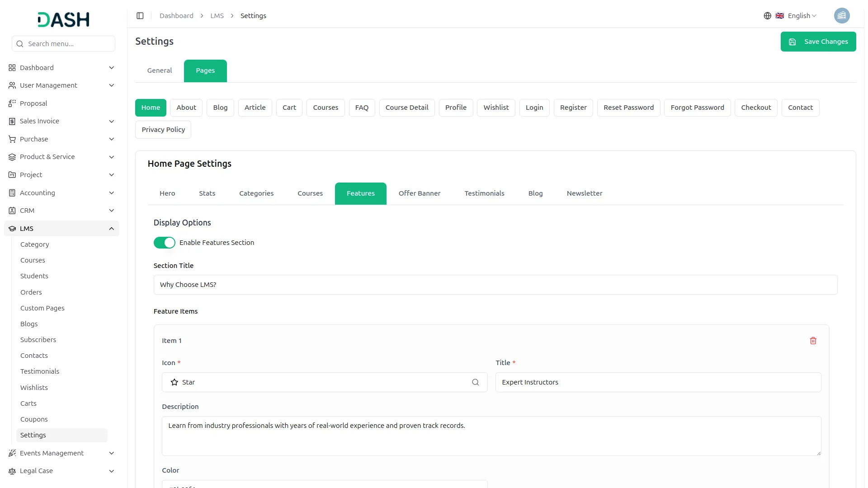
Task: Click the Section Title input field
Action: coord(495,285)
